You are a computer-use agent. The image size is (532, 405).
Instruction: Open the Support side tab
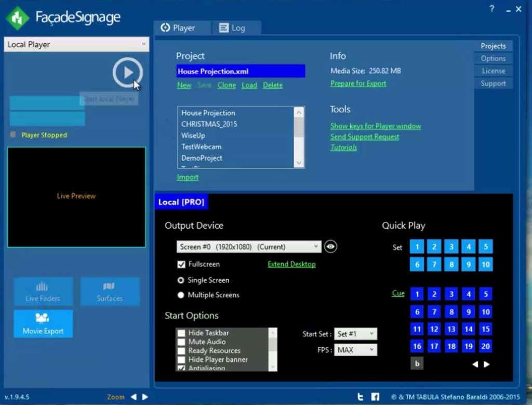click(493, 84)
